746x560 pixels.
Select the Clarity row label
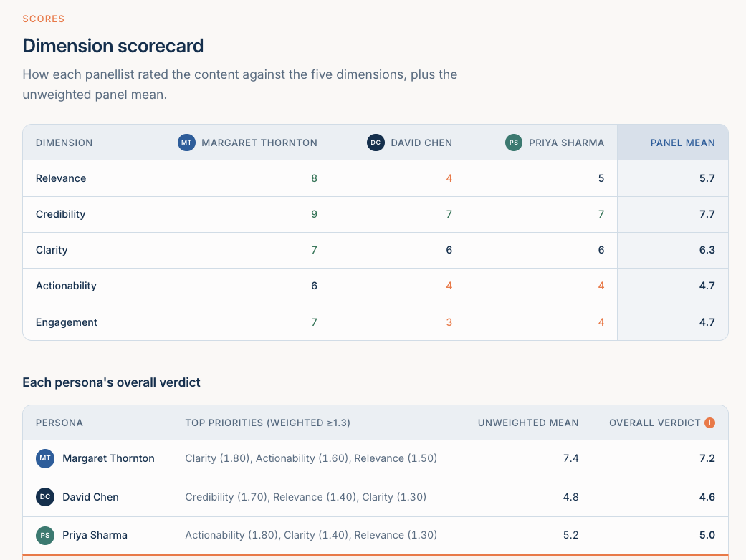coord(52,250)
